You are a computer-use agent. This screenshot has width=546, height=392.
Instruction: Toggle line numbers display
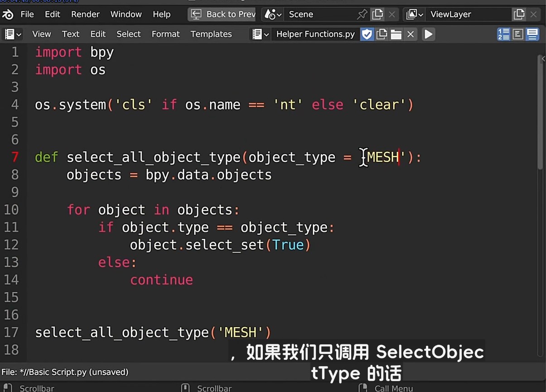click(x=503, y=34)
